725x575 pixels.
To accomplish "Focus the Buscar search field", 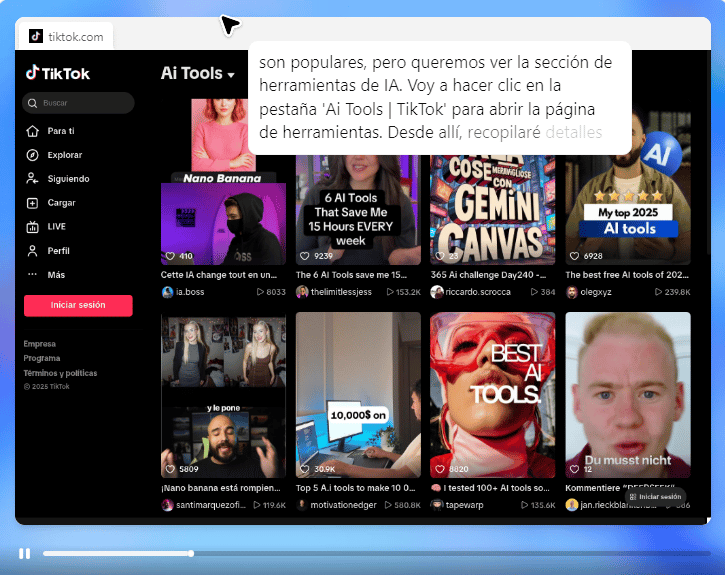I will [78, 103].
